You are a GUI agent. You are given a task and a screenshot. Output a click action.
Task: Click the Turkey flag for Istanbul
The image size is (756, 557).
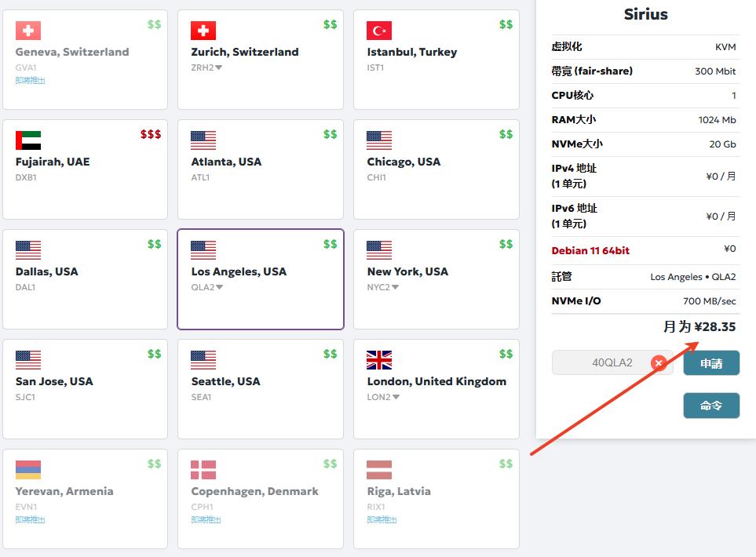[x=379, y=31]
